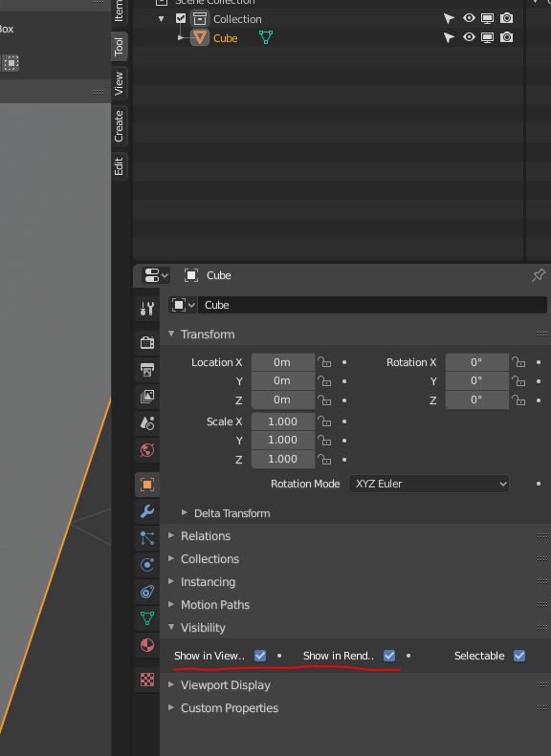Open the World properties tab icon
The width and height of the screenshot is (551, 756).
pos(147,450)
